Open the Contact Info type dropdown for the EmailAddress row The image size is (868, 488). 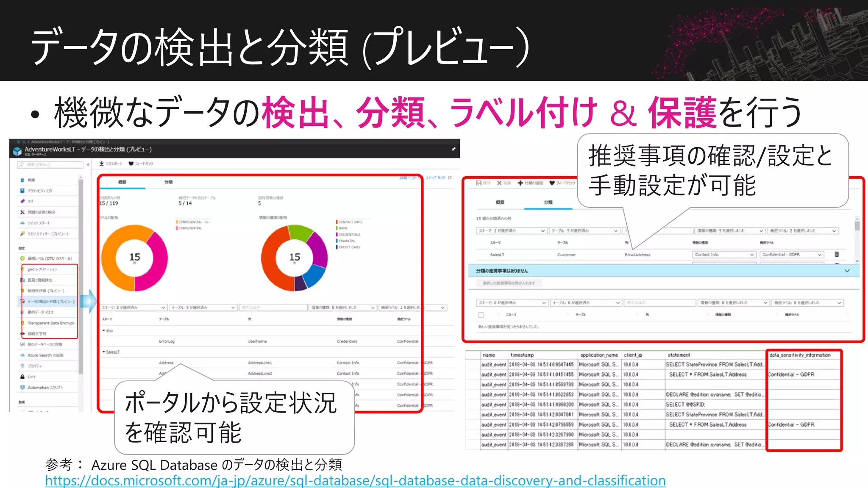click(x=724, y=255)
